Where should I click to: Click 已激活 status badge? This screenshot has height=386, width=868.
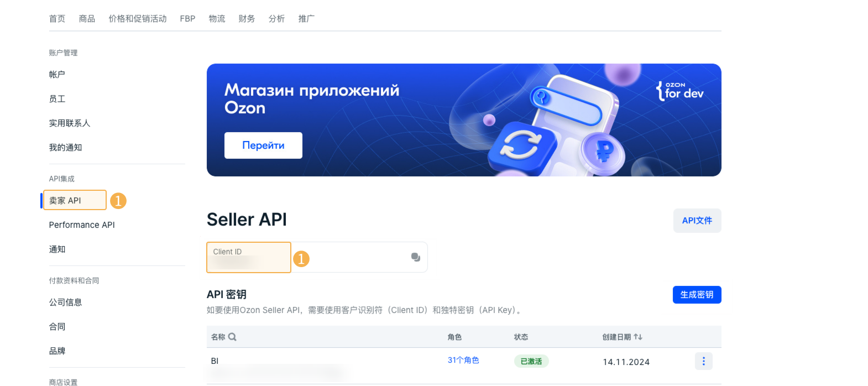(x=531, y=361)
